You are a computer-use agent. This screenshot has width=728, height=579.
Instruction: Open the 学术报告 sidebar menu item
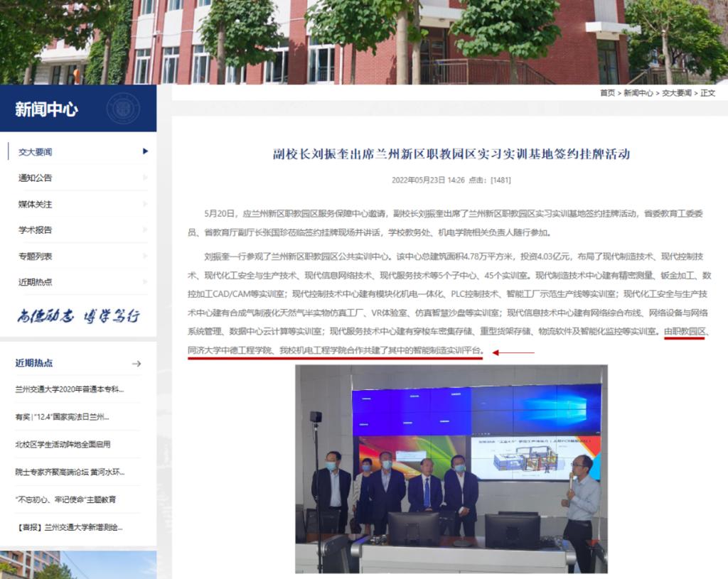point(36,230)
